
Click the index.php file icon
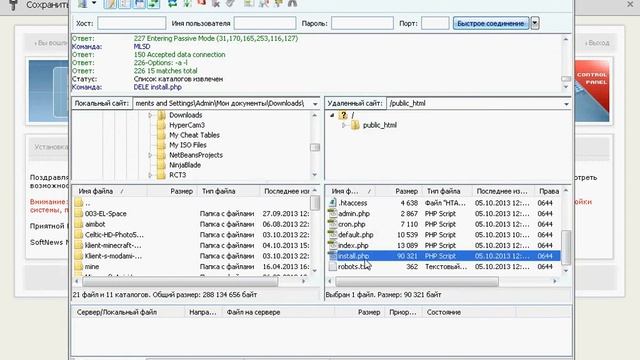333,245
